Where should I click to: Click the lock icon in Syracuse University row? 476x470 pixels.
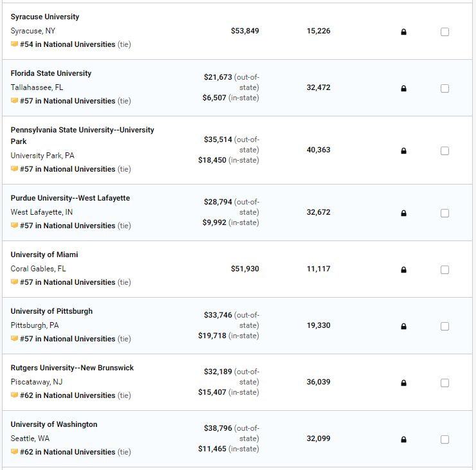403,32
